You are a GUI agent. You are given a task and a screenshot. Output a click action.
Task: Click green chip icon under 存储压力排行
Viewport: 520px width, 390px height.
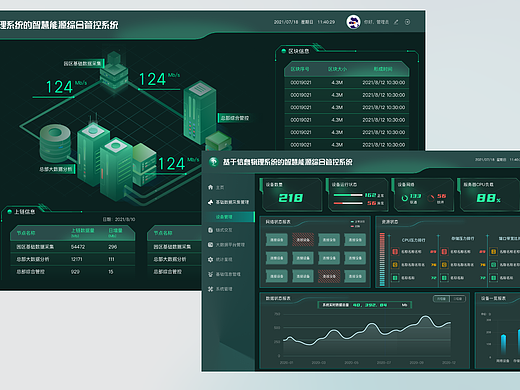pos(444,277)
